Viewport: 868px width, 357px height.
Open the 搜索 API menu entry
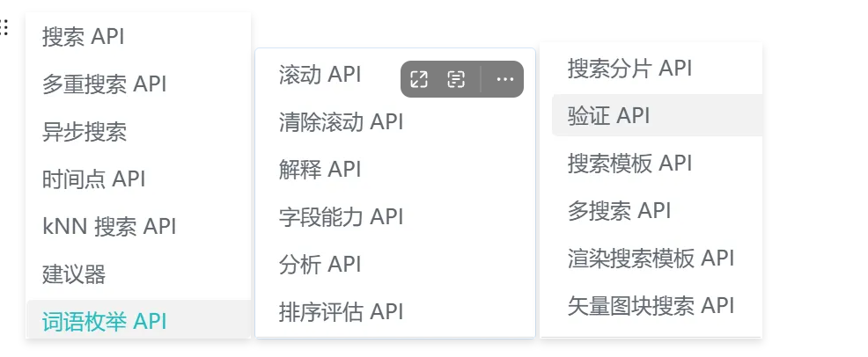(x=83, y=36)
